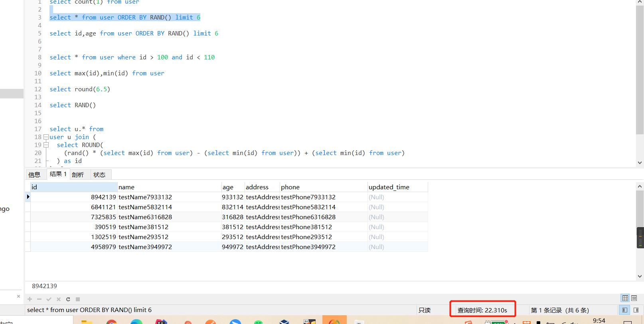Delete record using the minus icon
644x324 pixels.
coord(39,299)
